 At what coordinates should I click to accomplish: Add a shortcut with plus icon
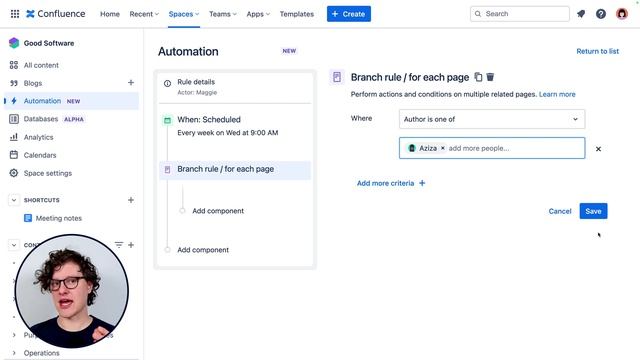coord(131,200)
